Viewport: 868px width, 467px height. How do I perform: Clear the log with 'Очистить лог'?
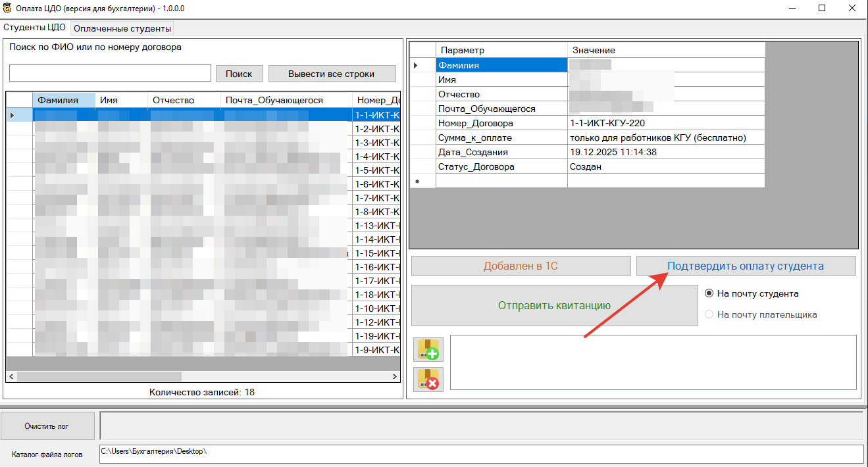[x=47, y=426]
